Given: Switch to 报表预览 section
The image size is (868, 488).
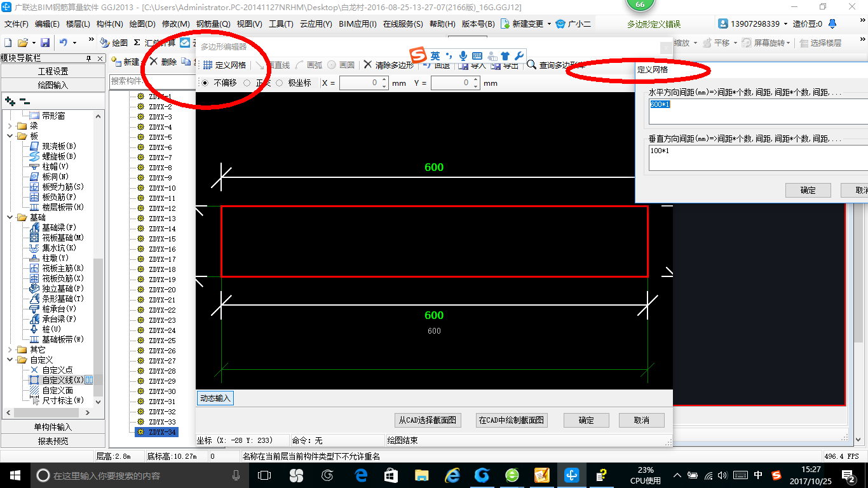Looking at the screenshot, I should (53, 440).
